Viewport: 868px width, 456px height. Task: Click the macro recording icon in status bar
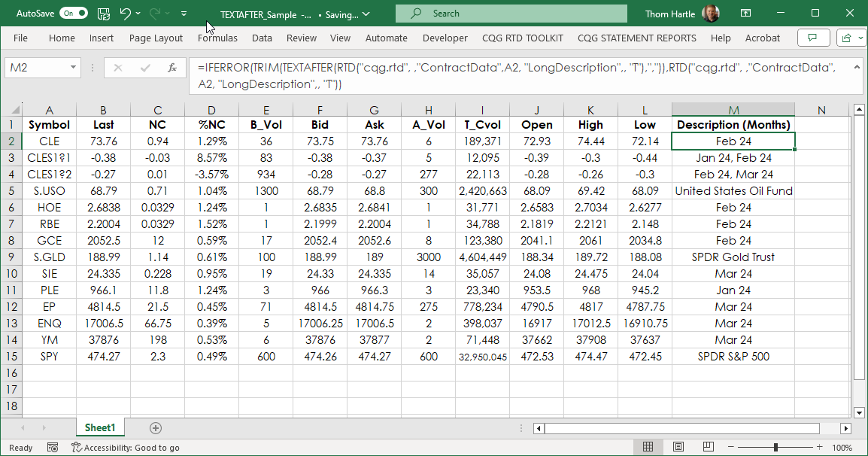point(53,446)
